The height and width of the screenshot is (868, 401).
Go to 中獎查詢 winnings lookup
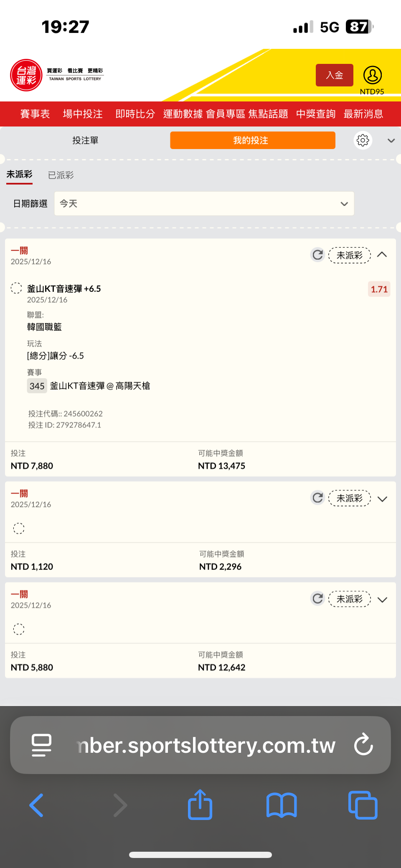pyautogui.click(x=316, y=114)
